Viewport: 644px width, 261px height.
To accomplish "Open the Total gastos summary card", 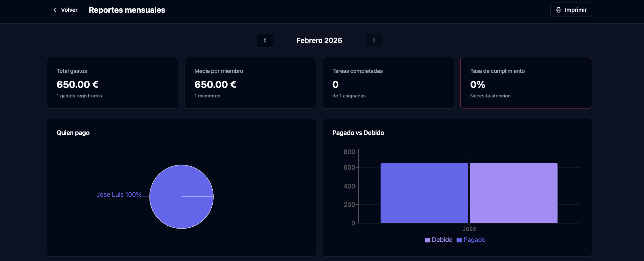I will coord(112,83).
